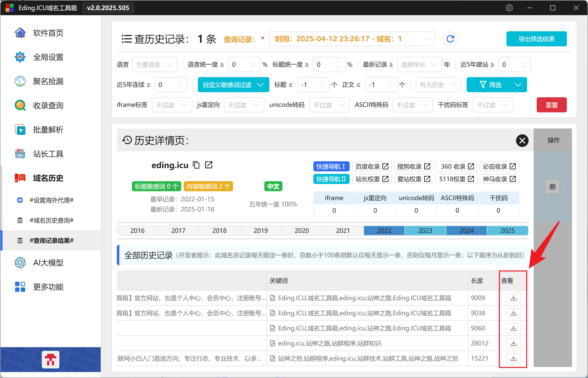This screenshot has height=378, width=588.
Task: Click 导出筛选结果 export button
Action: (536, 39)
